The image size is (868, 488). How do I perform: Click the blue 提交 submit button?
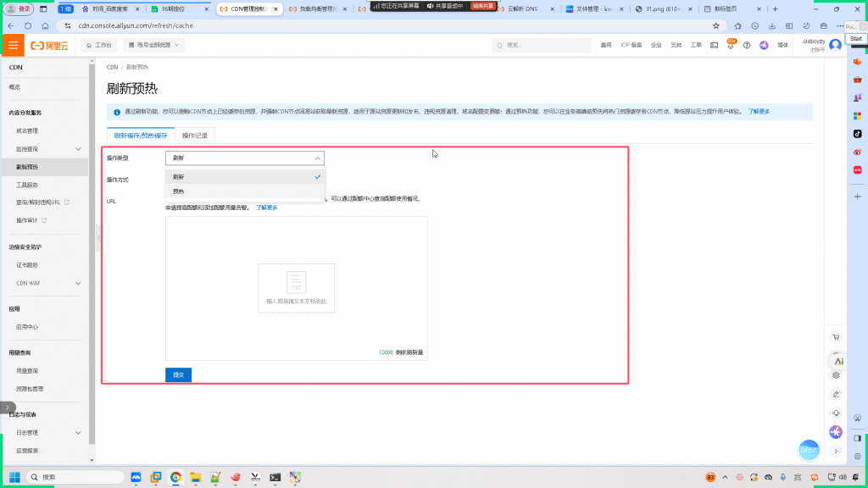pyautogui.click(x=178, y=374)
